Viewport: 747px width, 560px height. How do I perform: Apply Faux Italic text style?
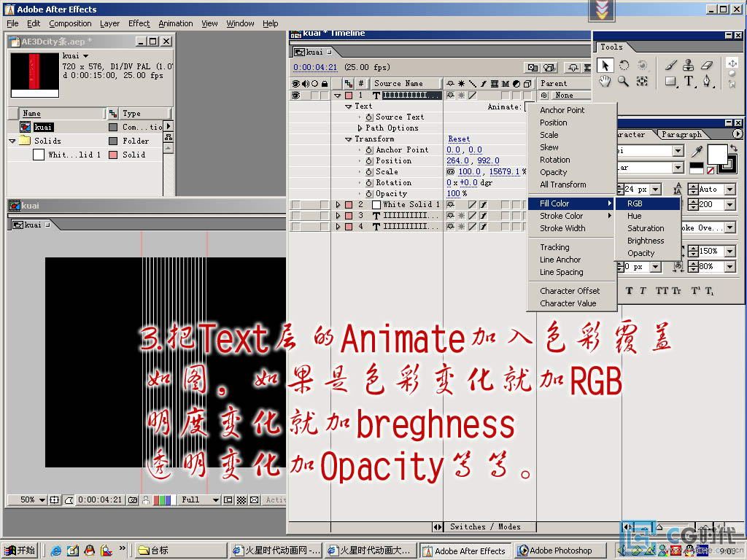pyautogui.click(x=643, y=290)
